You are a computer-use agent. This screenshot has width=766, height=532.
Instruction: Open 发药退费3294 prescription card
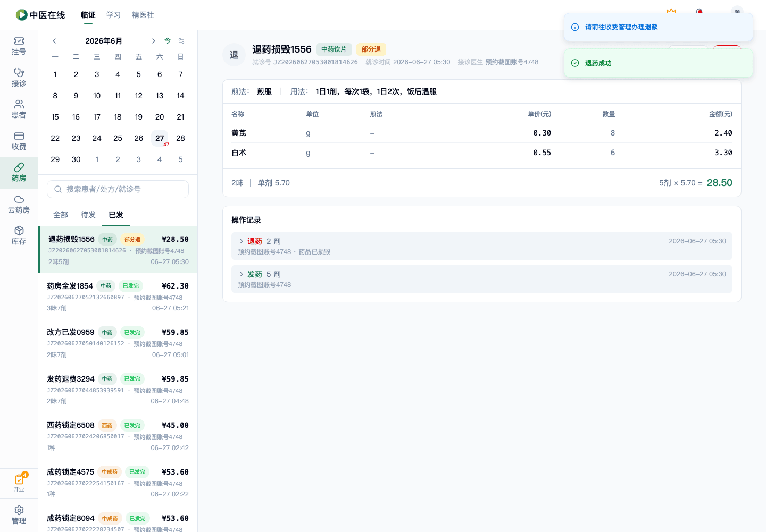[x=118, y=389]
